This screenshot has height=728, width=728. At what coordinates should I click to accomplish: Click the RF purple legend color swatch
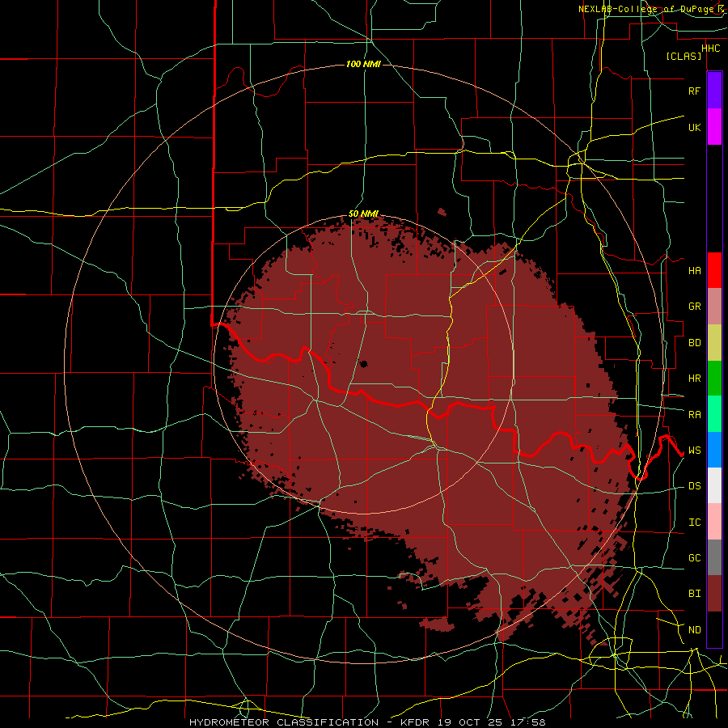click(x=714, y=91)
